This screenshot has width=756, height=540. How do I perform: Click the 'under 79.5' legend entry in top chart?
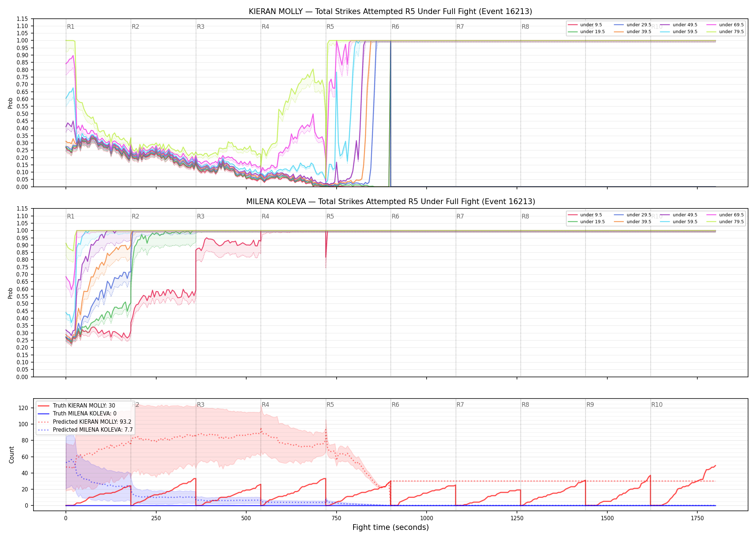click(x=725, y=32)
